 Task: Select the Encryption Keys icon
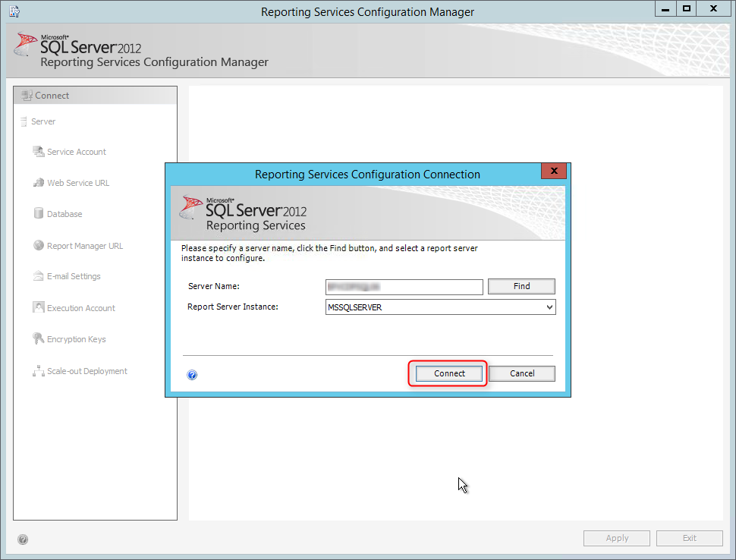click(39, 338)
